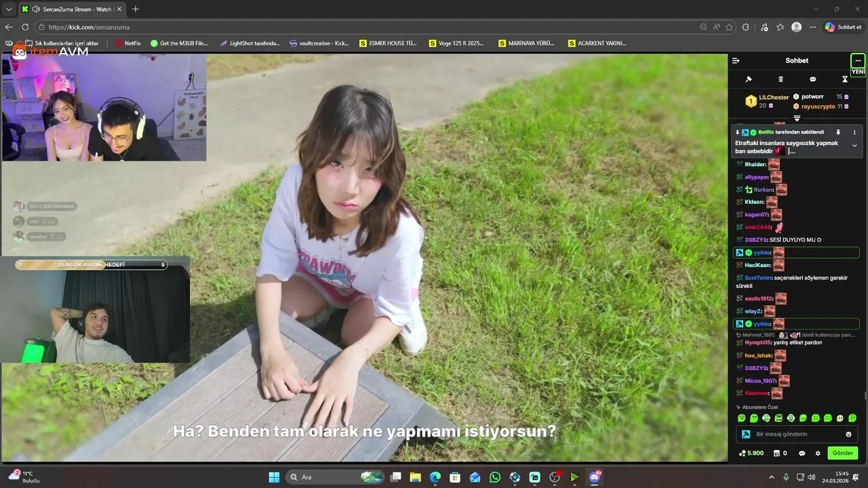Click the trash icon in chat toolbar
The image size is (868, 488).
[x=781, y=79]
